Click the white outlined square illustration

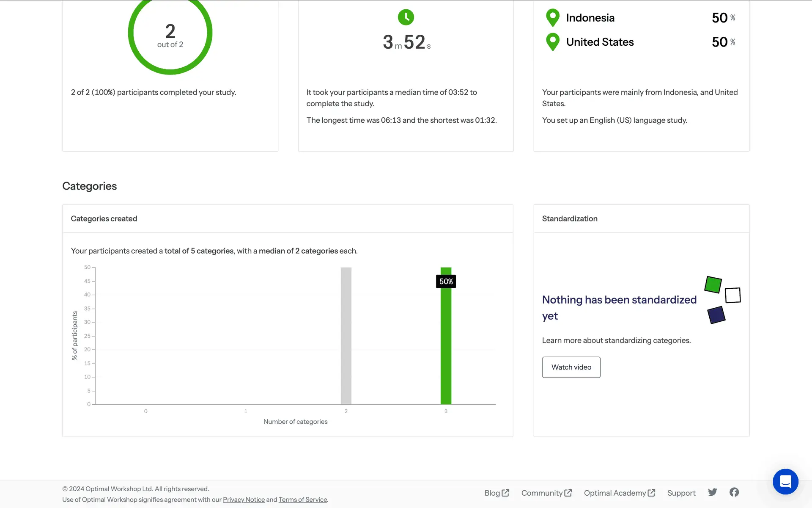click(x=733, y=295)
